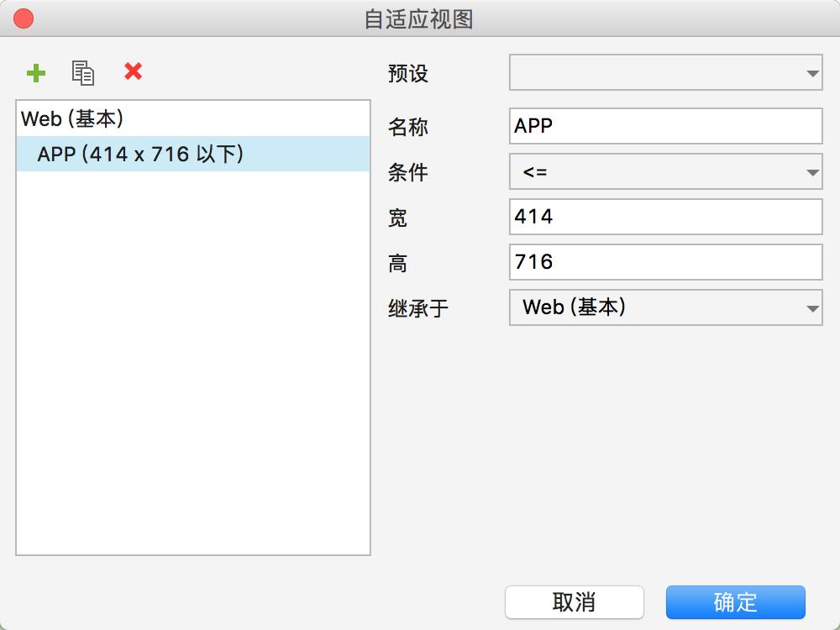Click the 条件 label

408,173
